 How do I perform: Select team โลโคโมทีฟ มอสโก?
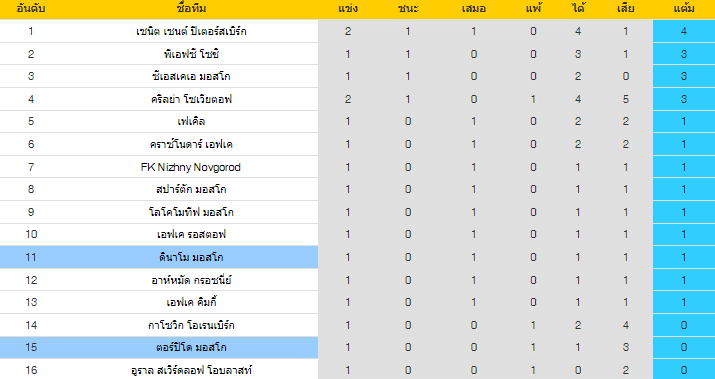pos(191,213)
